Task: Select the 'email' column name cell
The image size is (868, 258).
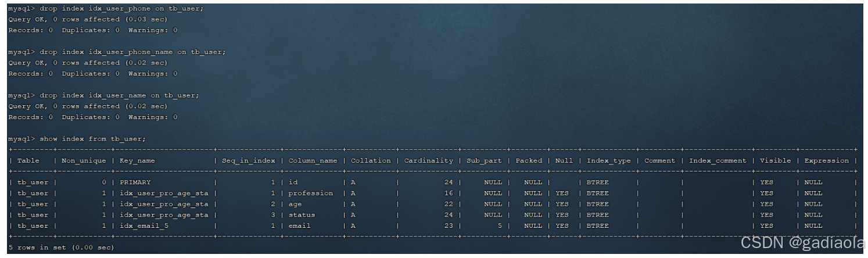Action: tap(299, 226)
